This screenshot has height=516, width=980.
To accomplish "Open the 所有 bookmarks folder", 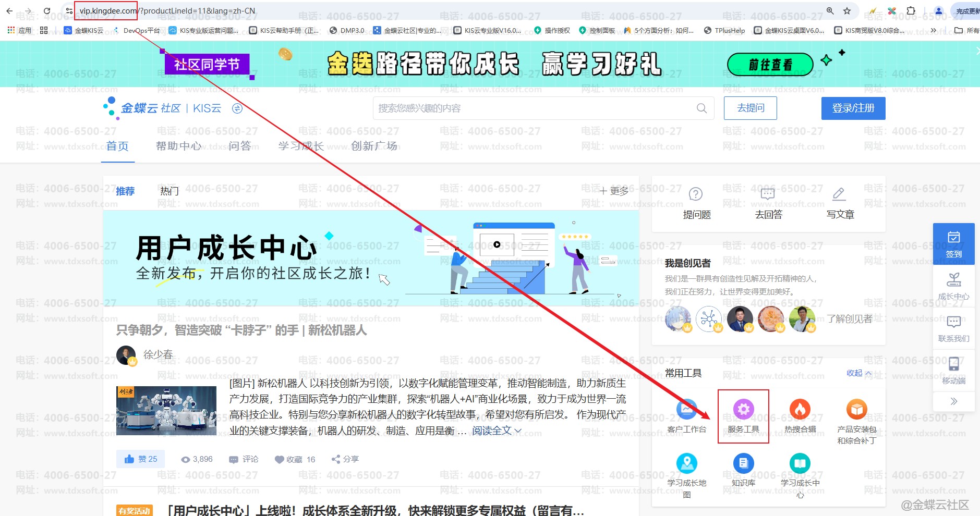I will tap(966, 31).
